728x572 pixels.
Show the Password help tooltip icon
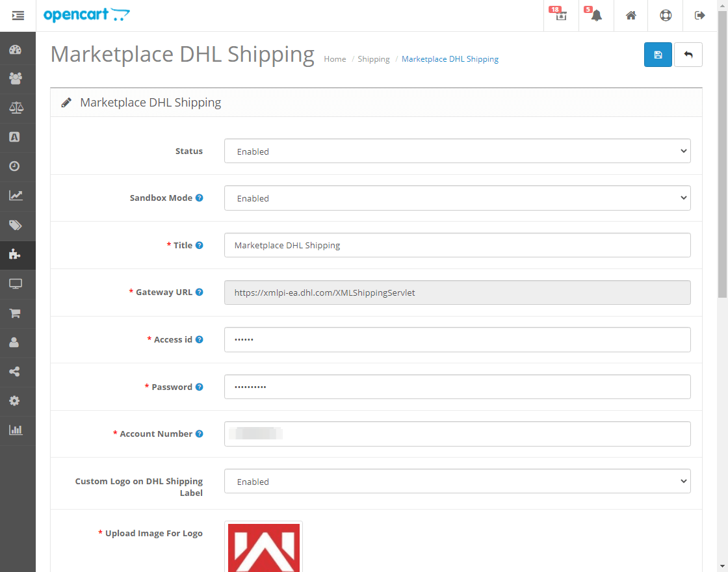[199, 387]
